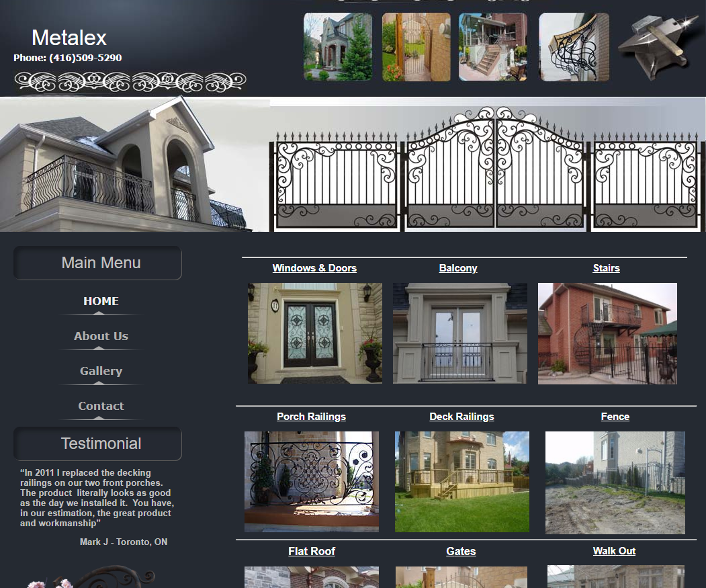The width and height of the screenshot is (706, 588).
Task: Open the Gallery menu item
Action: pos(101,371)
